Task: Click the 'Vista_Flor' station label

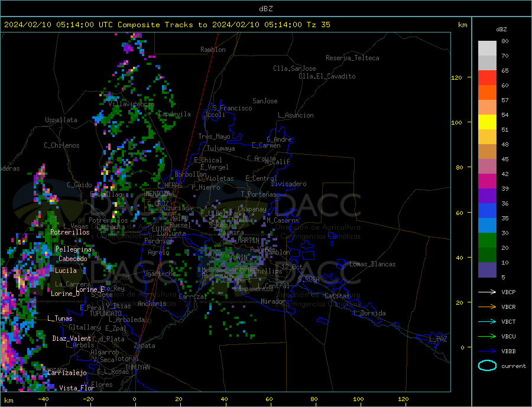Action: [x=77, y=388]
